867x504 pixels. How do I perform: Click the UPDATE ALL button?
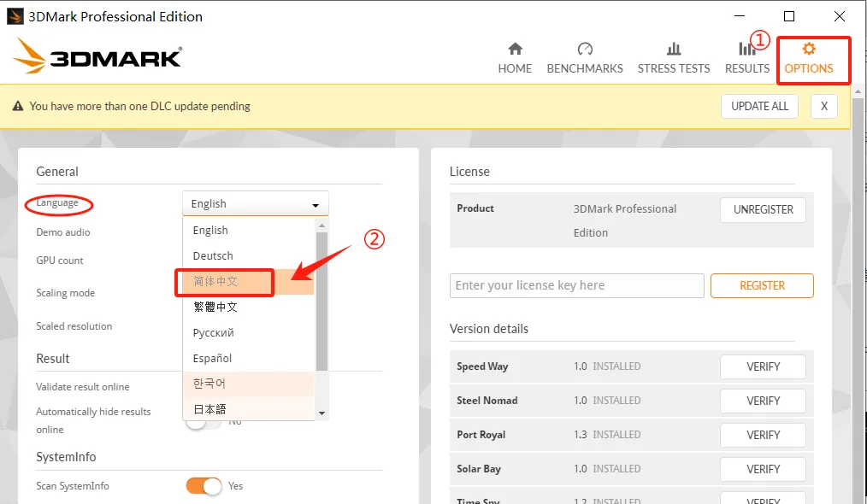(x=759, y=106)
